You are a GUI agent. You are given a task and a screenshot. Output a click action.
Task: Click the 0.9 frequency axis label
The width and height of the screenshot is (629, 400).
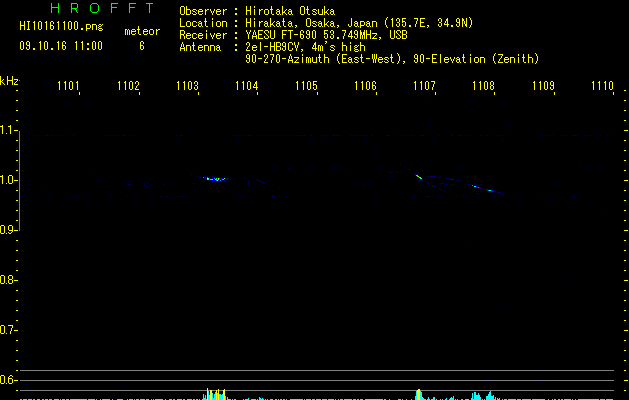click(x=8, y=230)
